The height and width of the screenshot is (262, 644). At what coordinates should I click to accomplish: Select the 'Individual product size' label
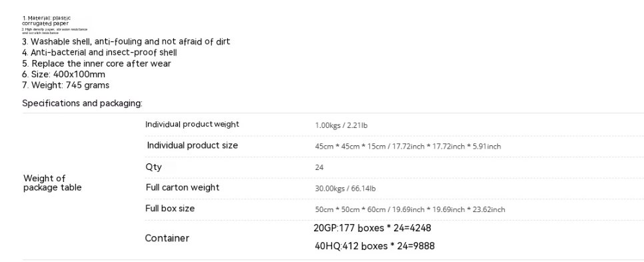(192, 145)
